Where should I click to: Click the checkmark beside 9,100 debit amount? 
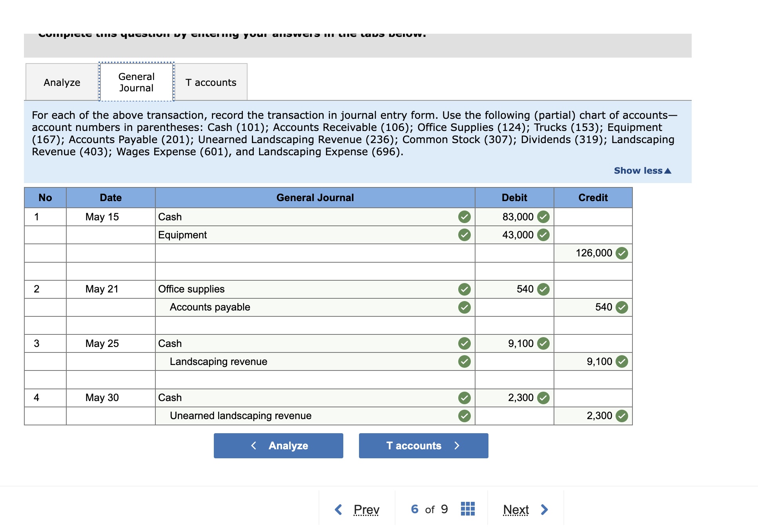543,343
